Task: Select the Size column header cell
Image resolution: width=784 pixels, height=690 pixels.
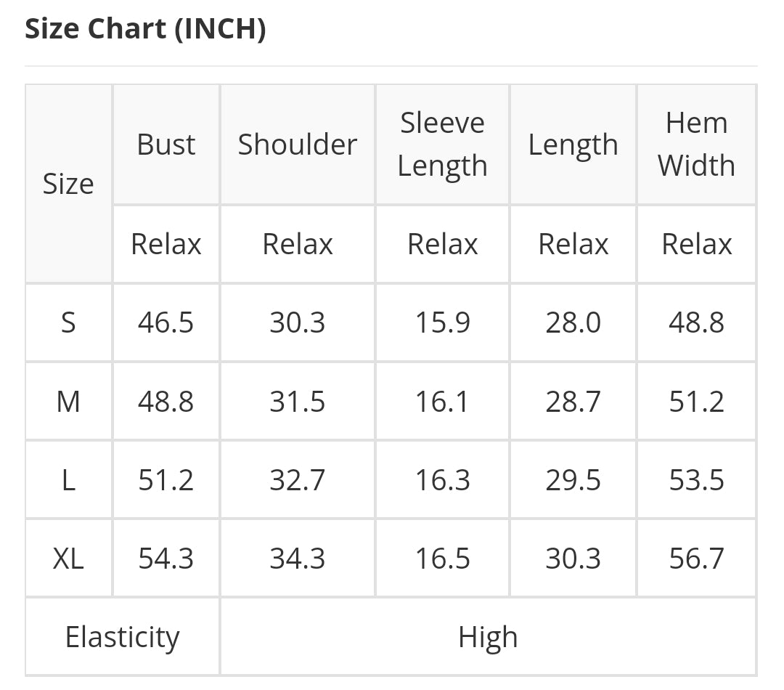Action: click(x=68, y=184)
